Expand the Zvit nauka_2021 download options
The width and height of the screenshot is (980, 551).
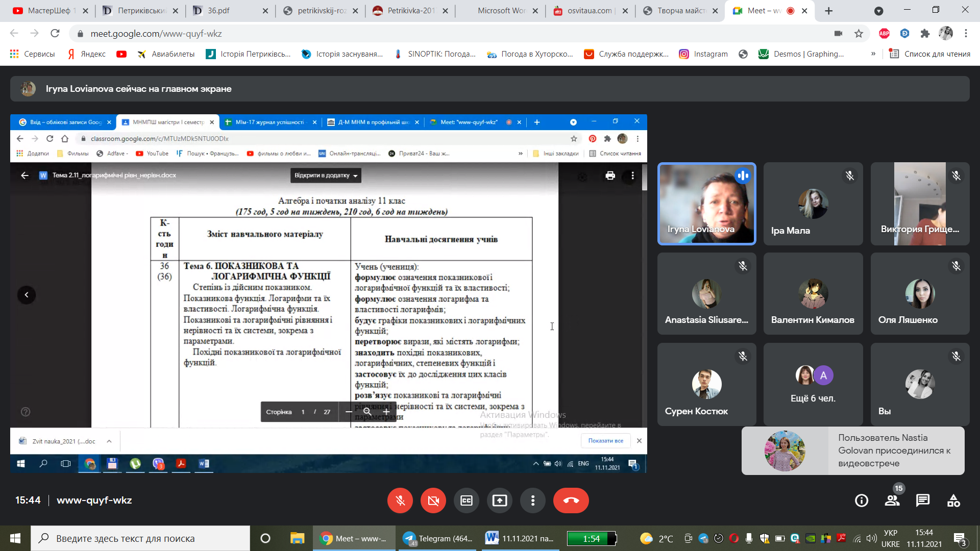tap(109, 441)
